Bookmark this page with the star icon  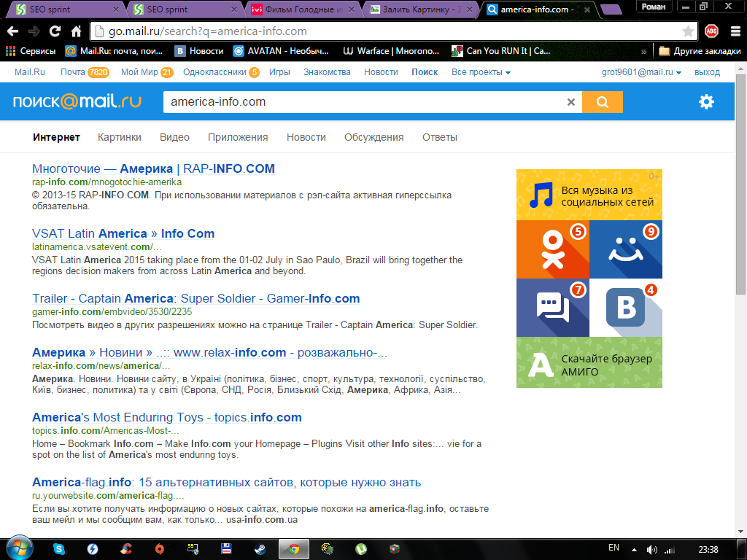pyautogui.click(x=688, y=31)
